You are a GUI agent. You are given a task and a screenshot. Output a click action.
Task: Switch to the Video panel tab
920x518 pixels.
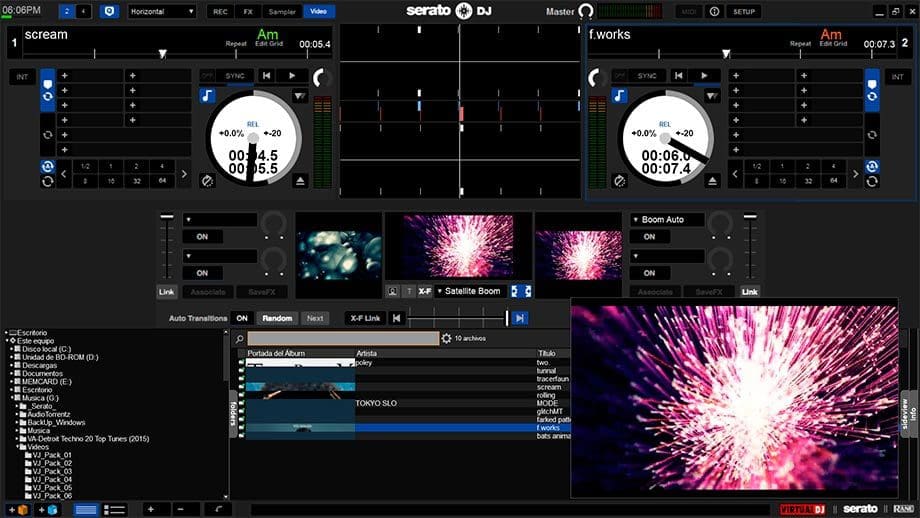tap(319, 11)
